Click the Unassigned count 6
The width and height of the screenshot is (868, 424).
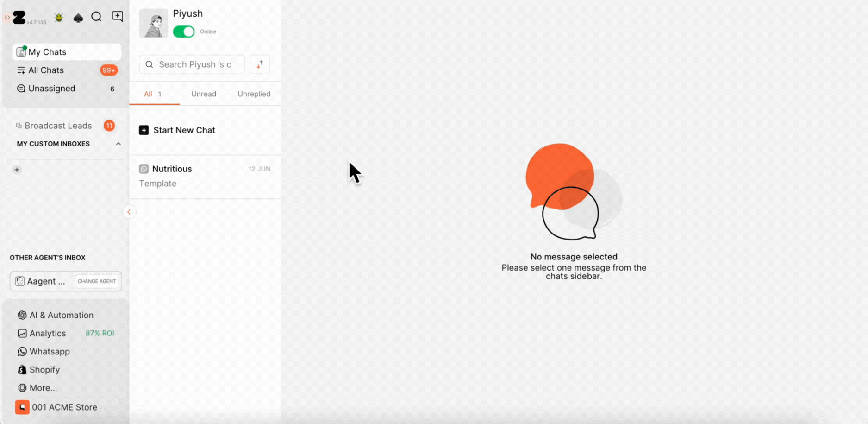click(112, 89)
